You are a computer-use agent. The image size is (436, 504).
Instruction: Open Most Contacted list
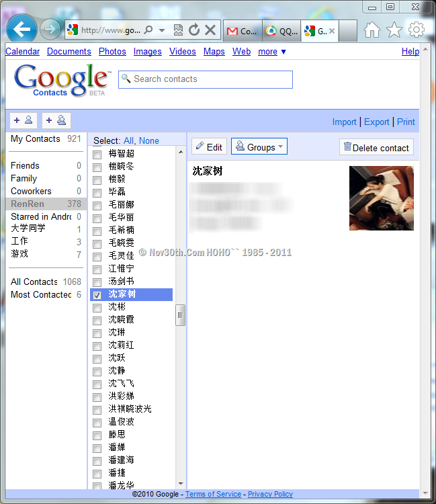[x=46, y=295]
